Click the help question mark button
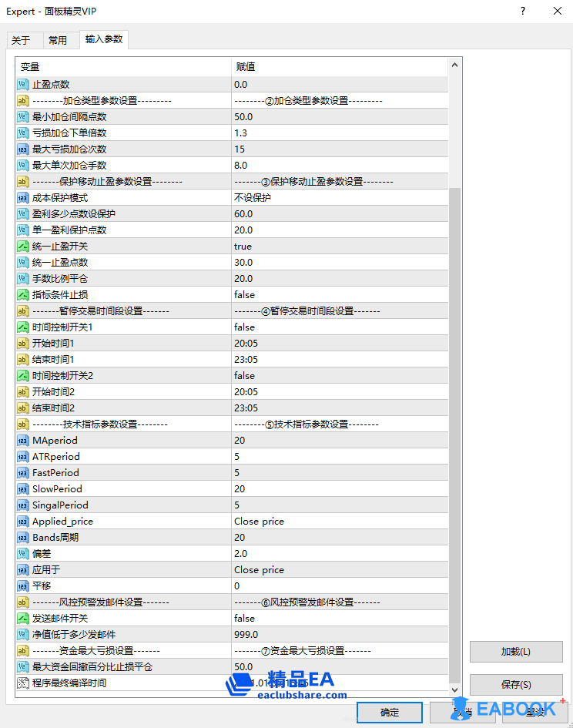Viewport: 573px width, 728px height. (523, 11)
